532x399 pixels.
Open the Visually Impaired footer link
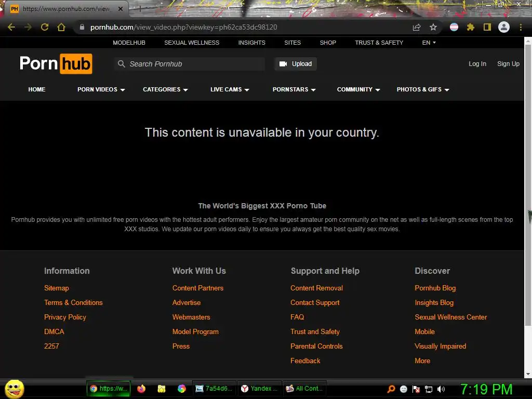coord(441,347)
